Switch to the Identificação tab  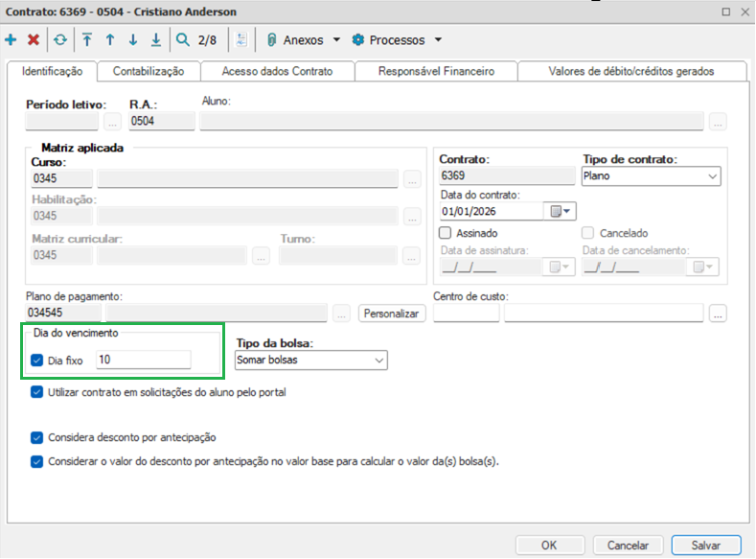tap(52, 71)
